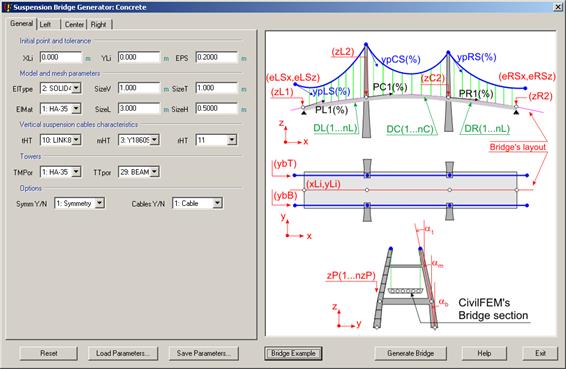Open the Right tab
Screen dimensions: 566x369
[x=98, y=25]
